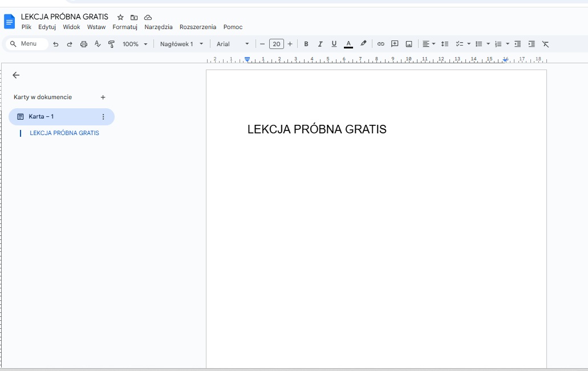588x371 pixels.
Task: Open the highlight color picker
Action: [363, 44]
